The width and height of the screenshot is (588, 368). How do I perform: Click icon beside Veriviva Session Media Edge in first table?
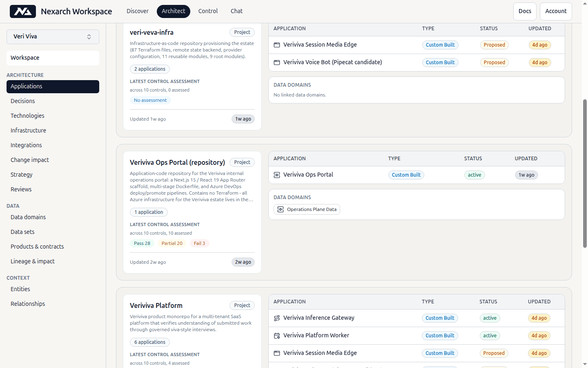click(277, 45)
